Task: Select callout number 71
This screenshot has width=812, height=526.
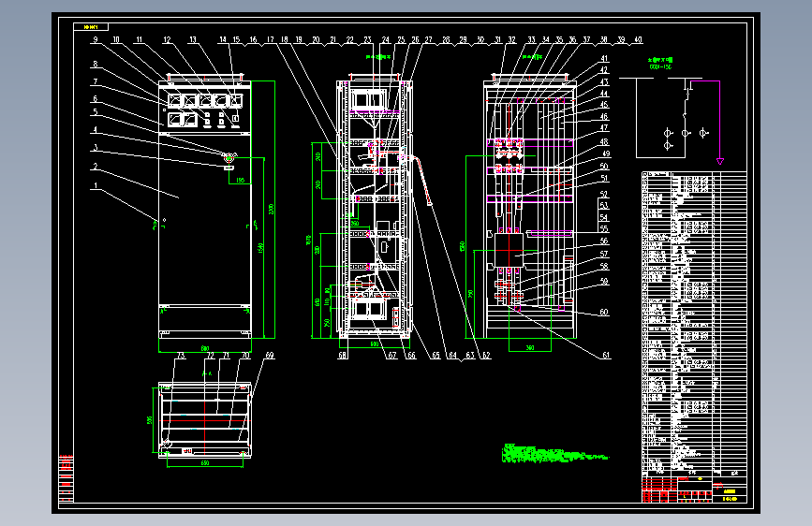Action: coord(227,355)
